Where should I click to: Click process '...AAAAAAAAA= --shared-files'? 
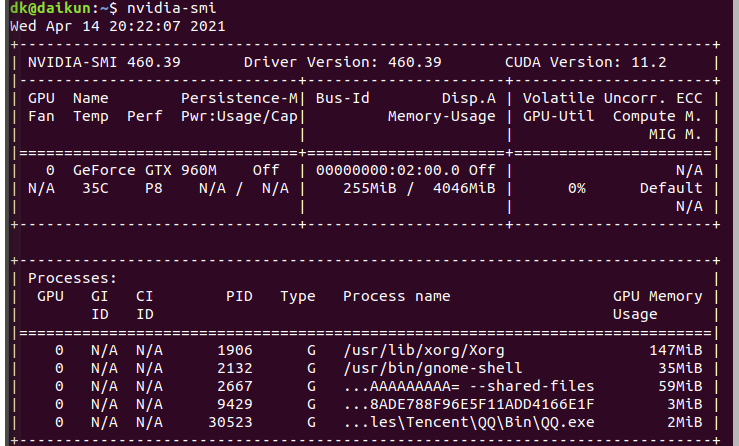coord(469,386)
